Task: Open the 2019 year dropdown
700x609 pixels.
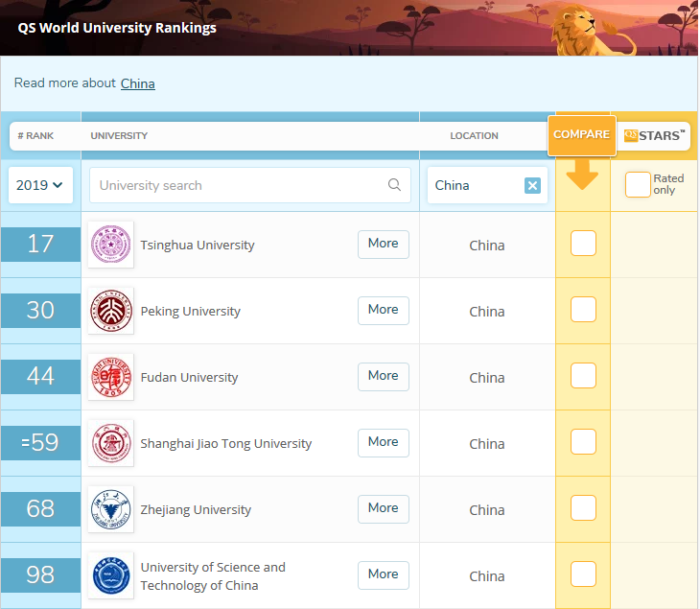Action: pos(40,185)
